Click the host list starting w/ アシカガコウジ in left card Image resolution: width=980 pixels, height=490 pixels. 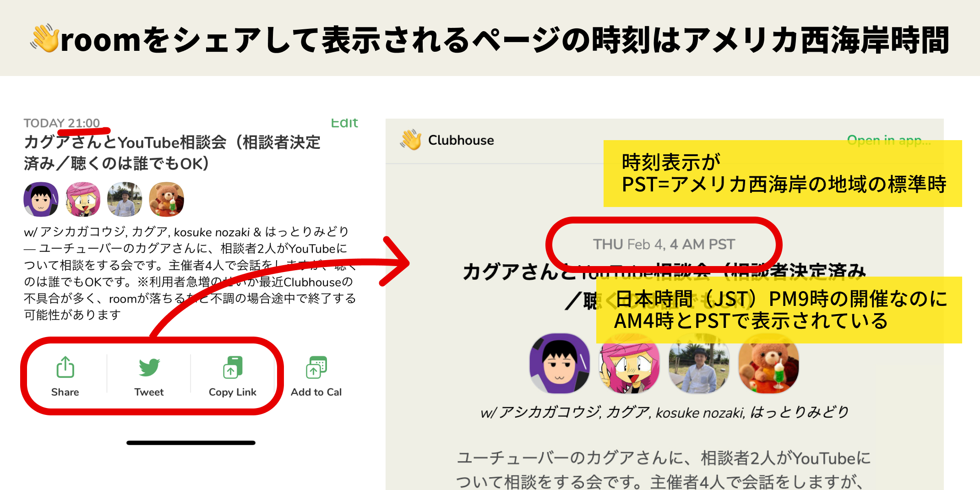(186, 232)
